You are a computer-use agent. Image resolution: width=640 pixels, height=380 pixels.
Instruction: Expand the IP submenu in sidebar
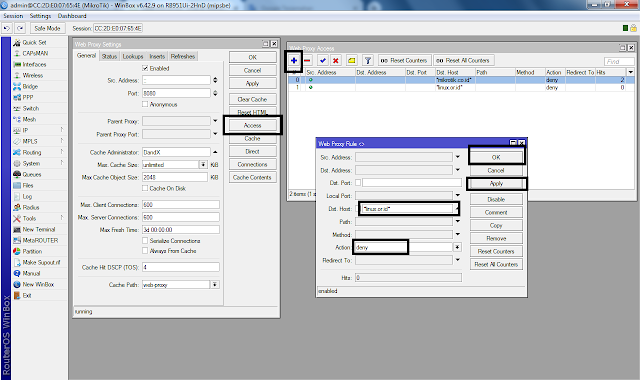(x=62, y=130)
